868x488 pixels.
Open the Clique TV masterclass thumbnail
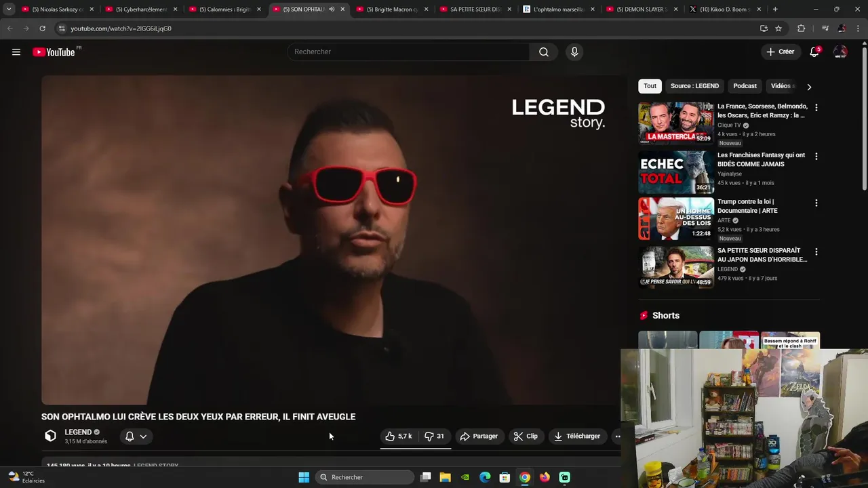[676, 123]
